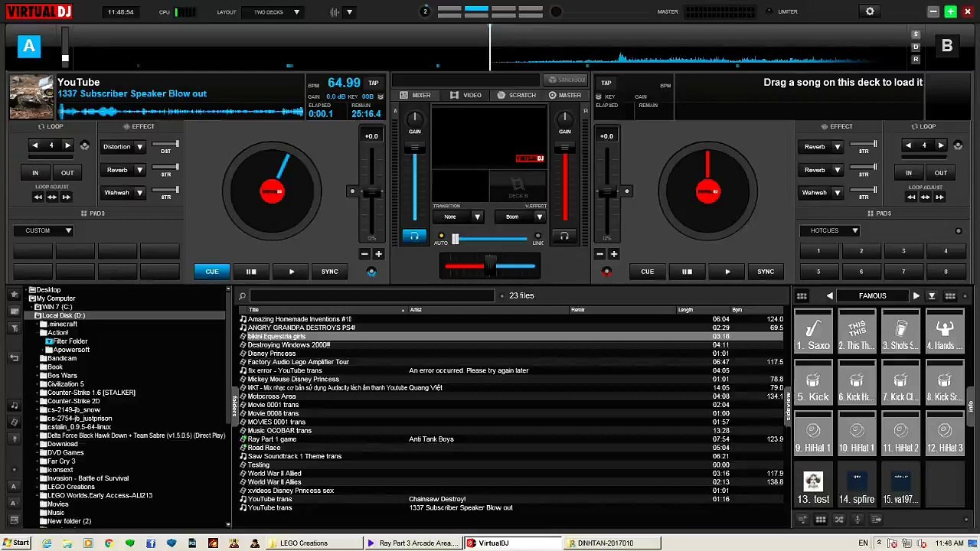Trigger the 2. This This sampler pad
Viewport: 980px width, 551px height.
(857, 330)
